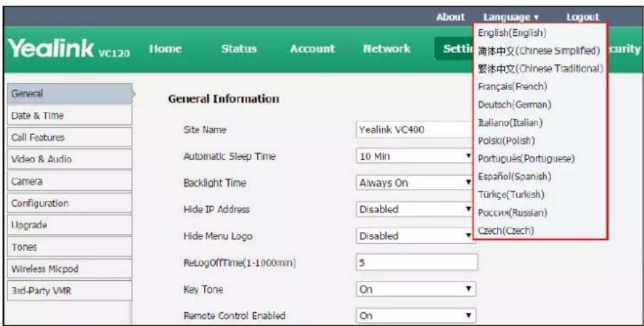The image size is (644, 326).
Task: Click the Key Tone label
Action: 203,290
